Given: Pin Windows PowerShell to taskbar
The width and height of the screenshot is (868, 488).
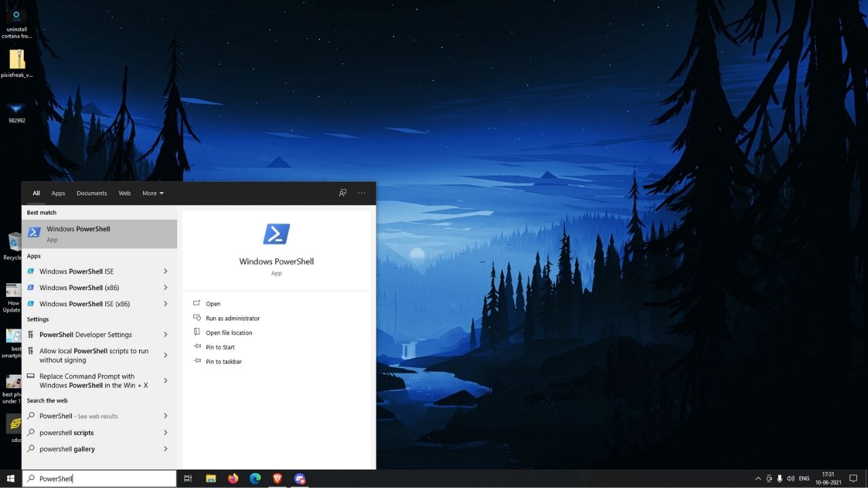Looking at the screenshot, I should 222,361.
